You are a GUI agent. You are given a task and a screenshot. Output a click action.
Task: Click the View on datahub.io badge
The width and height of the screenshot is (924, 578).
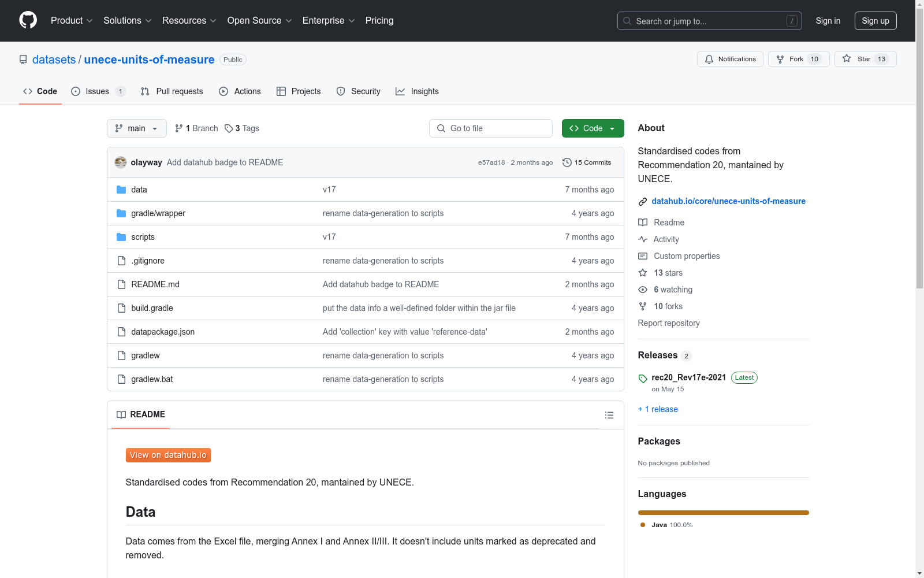point(168,455)
